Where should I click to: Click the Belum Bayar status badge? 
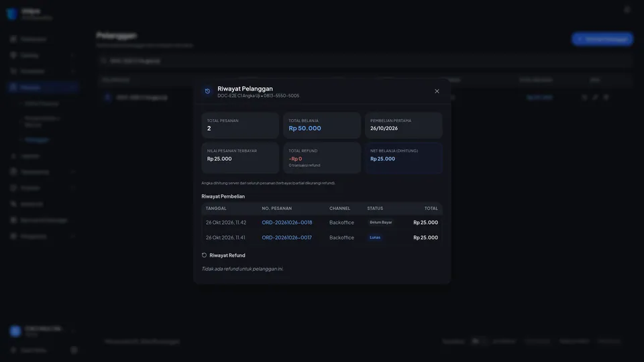click(x=381, y=223)
